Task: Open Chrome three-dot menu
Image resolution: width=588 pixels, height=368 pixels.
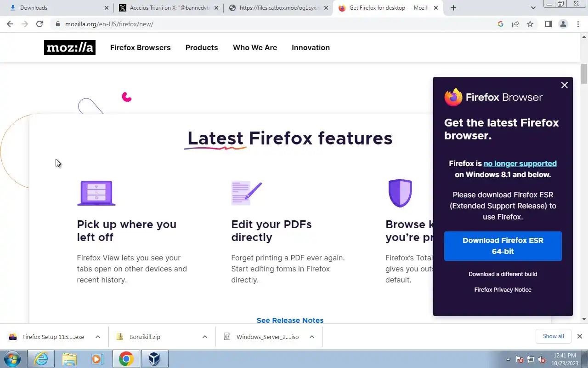Action: (578, 24)
